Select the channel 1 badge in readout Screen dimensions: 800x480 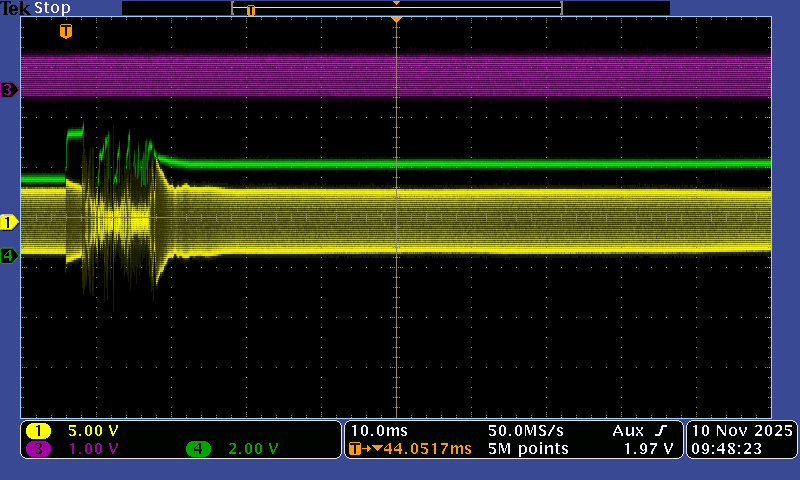[39, 431]
